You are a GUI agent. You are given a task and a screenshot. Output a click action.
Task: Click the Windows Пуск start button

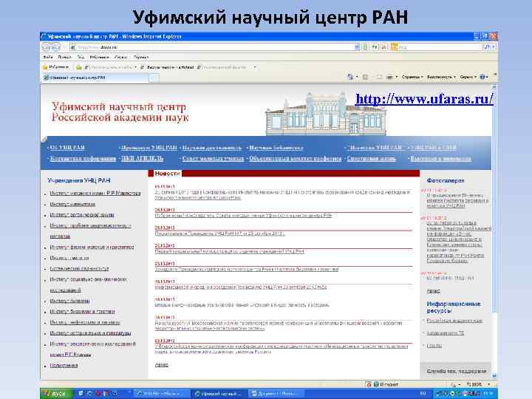[57, 394]
